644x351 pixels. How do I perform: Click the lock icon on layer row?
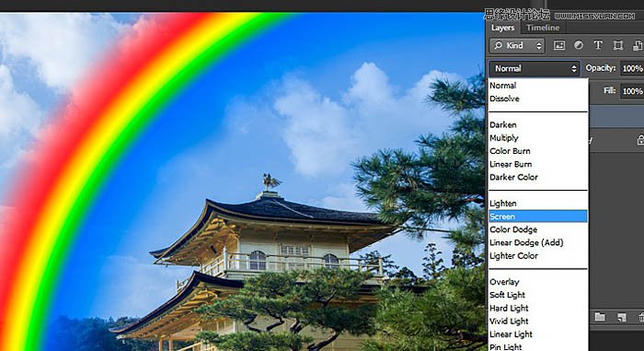[640, 140]
